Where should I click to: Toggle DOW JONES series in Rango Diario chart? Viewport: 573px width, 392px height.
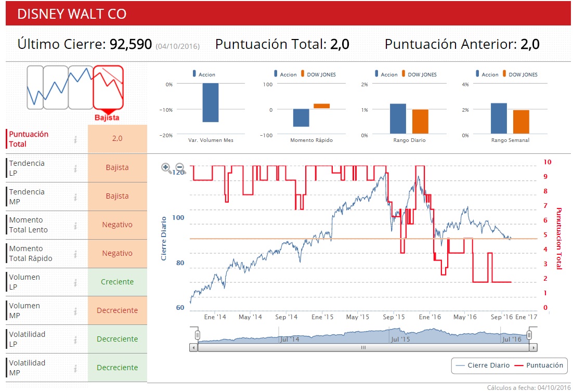click(419, 74)
